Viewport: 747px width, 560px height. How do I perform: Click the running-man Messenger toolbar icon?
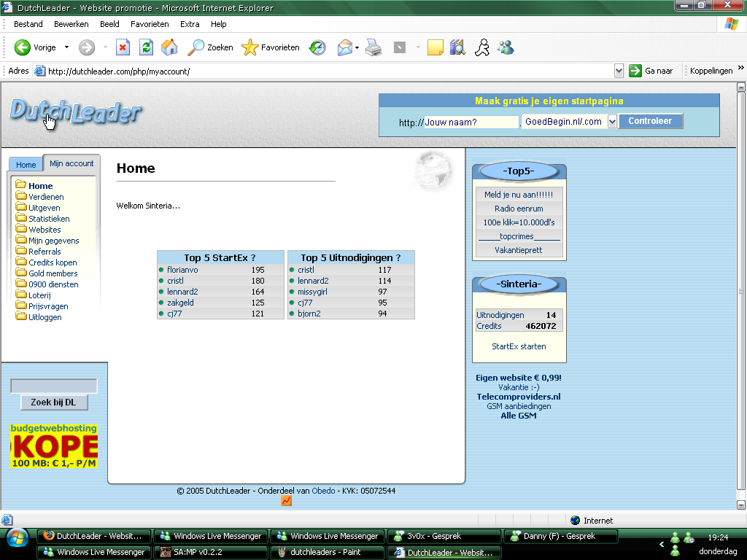(482, 47)
